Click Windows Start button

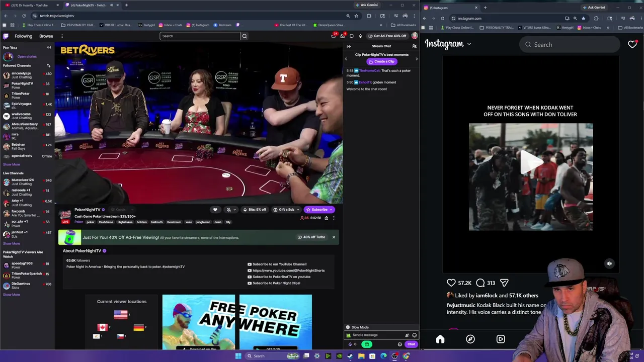pyautogui.click(x=238, y=356)
